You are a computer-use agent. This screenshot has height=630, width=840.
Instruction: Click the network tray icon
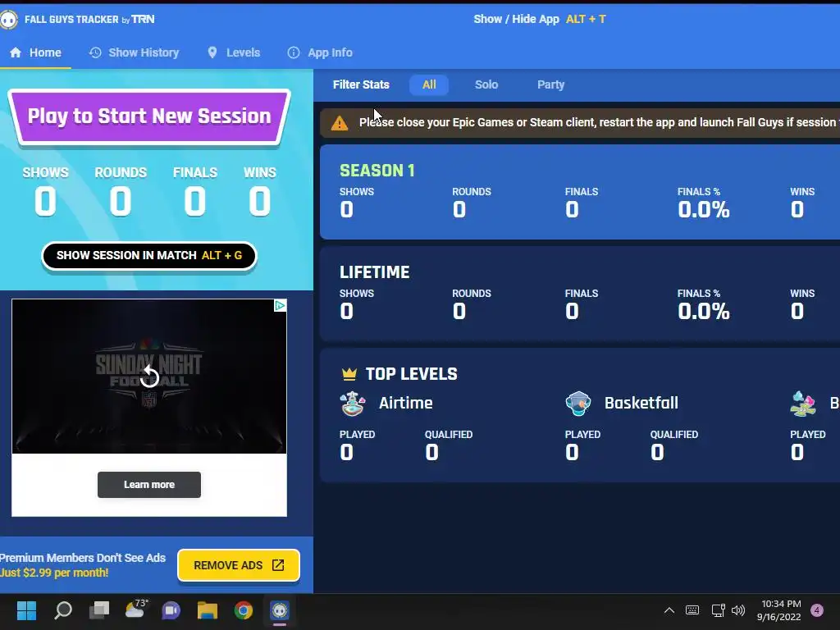tap(718, 610)
